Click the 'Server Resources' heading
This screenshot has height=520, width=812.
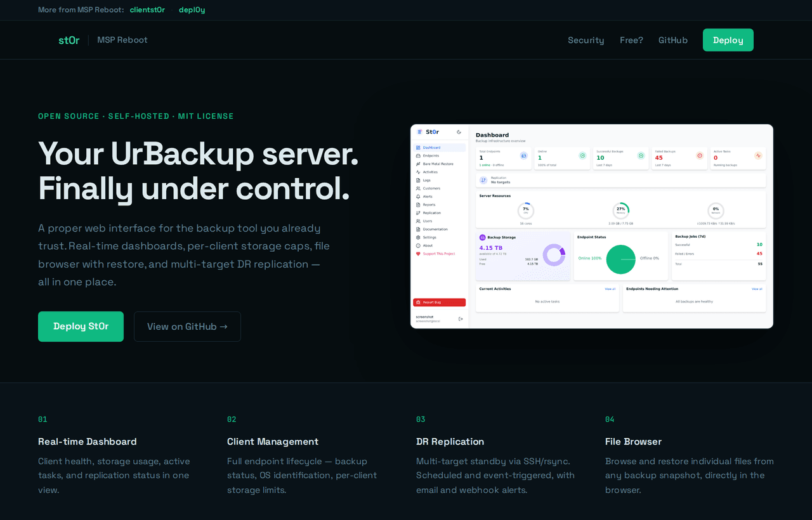click(495, 196)
